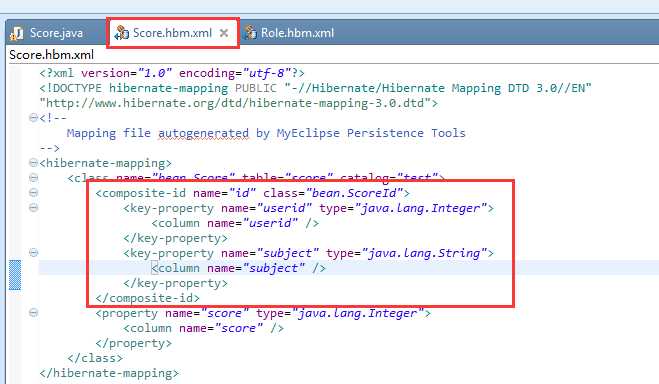Collapse the subject key-property element
The height and width of the screenshot is (384, 659).
pyautogui.click(x=34, y=252)
